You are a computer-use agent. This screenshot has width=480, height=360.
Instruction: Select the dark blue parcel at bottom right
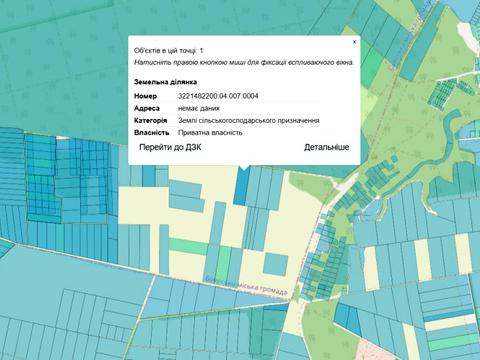point(347,318)
